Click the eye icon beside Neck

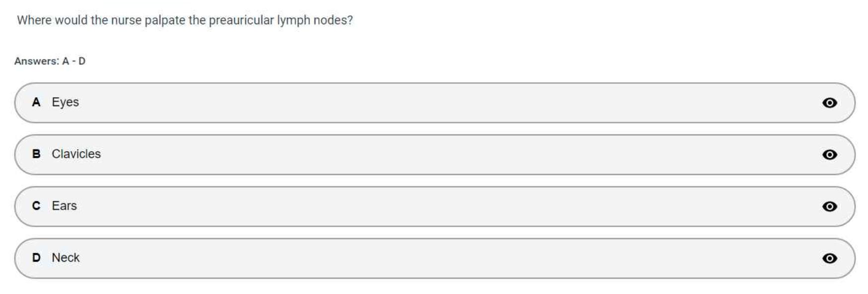click(829, 258)
